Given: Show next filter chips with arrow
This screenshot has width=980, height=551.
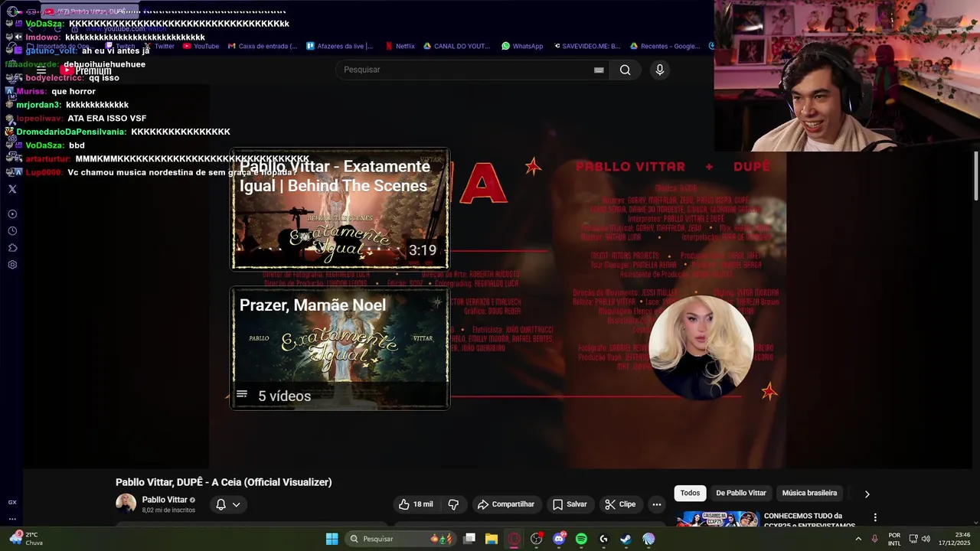Looking at the screenshot, I should coord(867,494).
